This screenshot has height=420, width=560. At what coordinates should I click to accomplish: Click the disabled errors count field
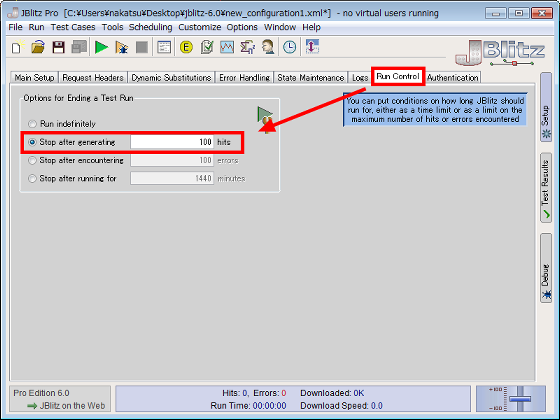click(172, 160)
